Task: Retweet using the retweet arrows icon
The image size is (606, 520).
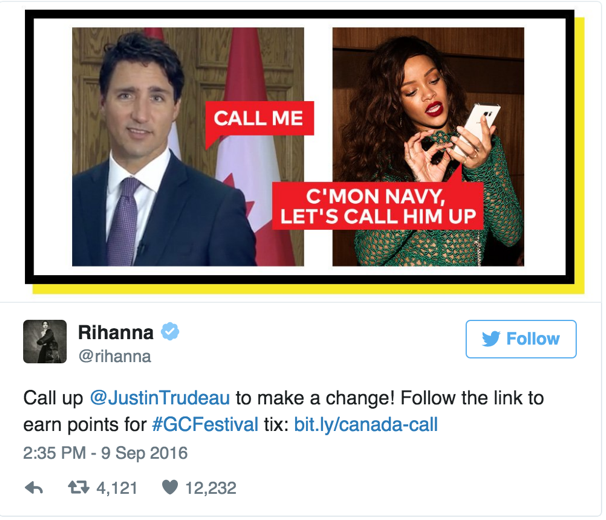Action: click(x=78, y=488)
